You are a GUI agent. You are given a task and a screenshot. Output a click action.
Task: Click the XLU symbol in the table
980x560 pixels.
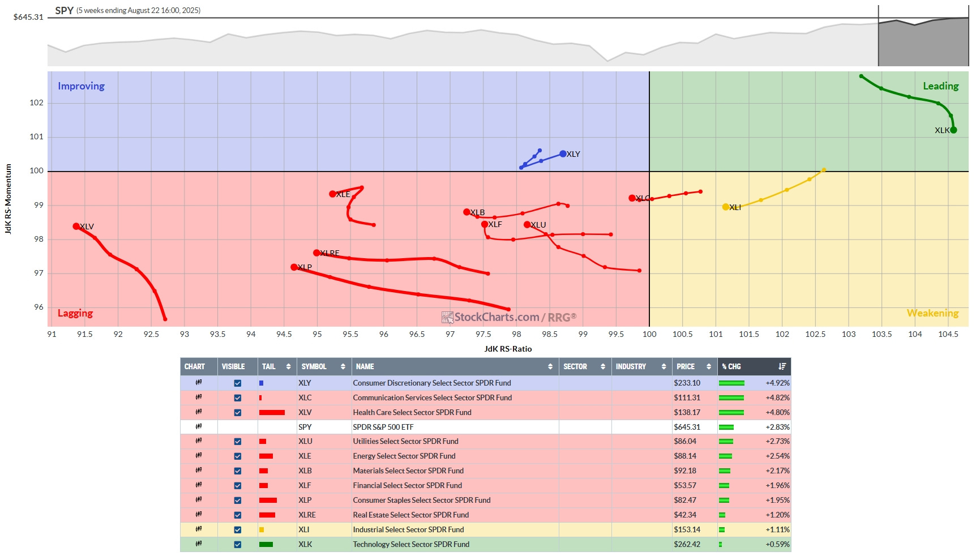point(305,442)
